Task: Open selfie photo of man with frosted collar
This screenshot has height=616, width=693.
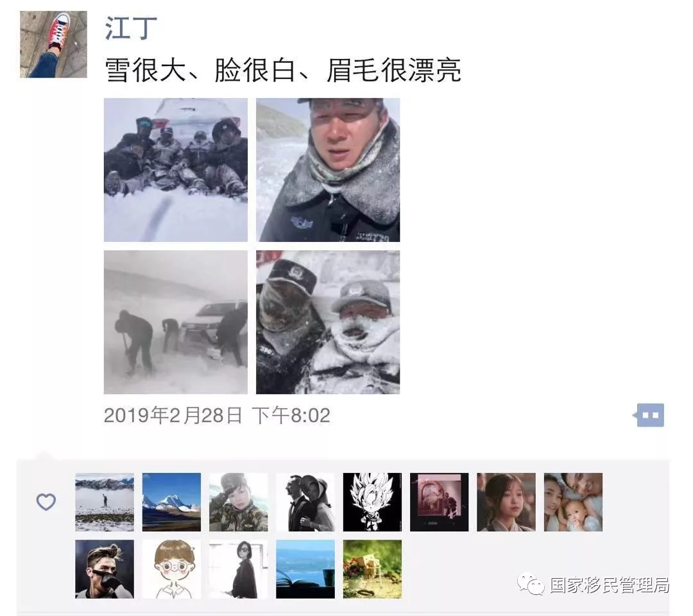Action: coord(328,169)
